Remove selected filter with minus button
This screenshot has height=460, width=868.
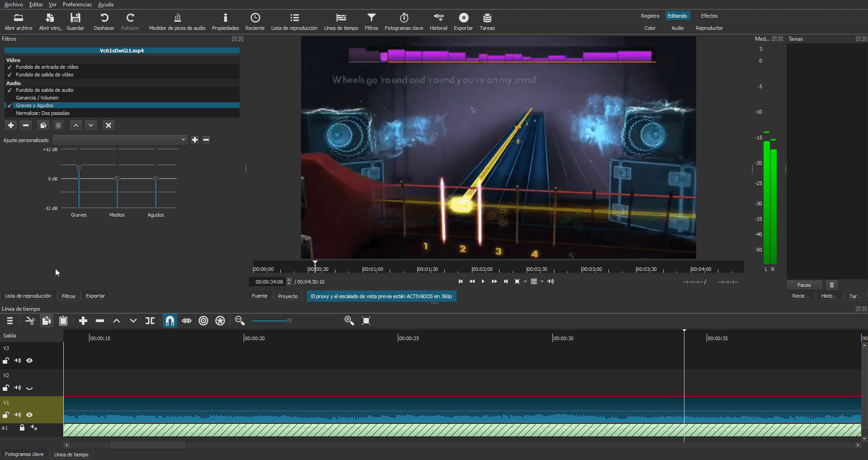[26, 125]
